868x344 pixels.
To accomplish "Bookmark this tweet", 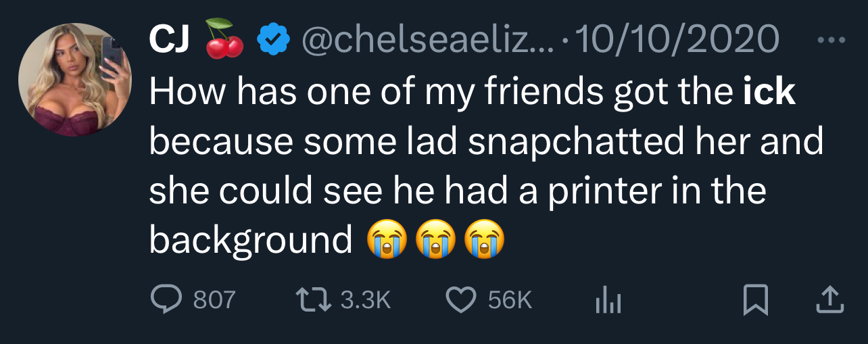I will click(755, 301).
